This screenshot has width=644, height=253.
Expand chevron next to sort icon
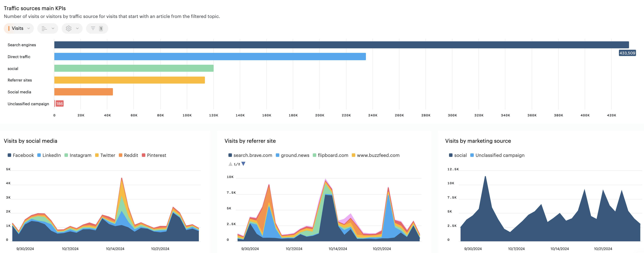click(53, 29)
